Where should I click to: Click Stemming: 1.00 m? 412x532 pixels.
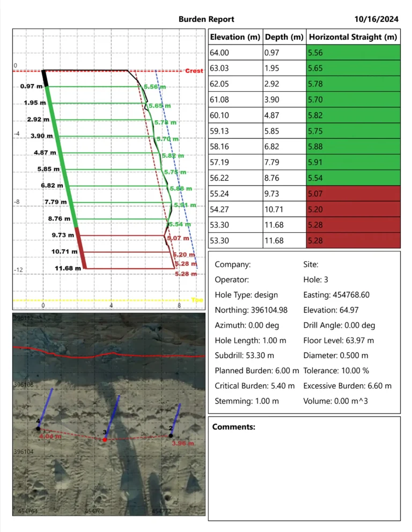[246, 401]
